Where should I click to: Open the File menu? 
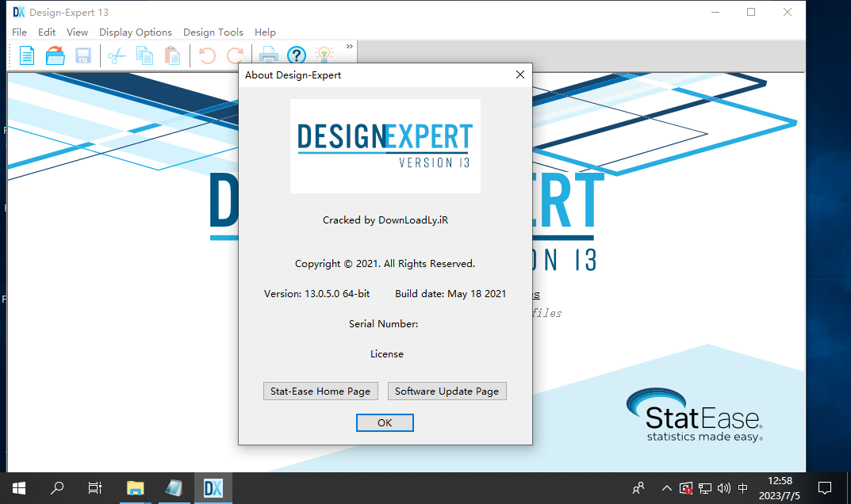coord(20,32)
